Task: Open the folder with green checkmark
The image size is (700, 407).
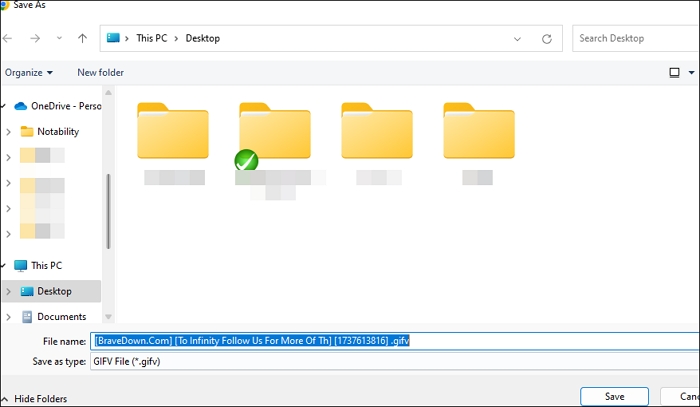Action: (x=275, y=130)
